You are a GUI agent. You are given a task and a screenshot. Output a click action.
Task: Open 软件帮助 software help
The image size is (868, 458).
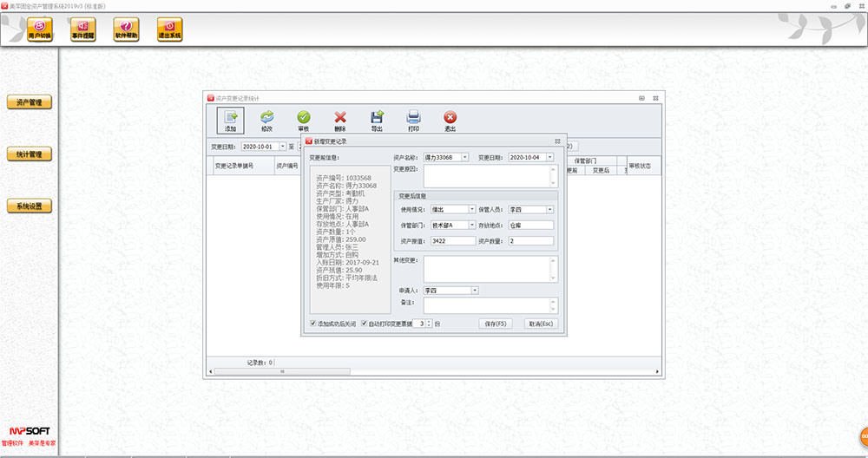click(x=126, y=29)
